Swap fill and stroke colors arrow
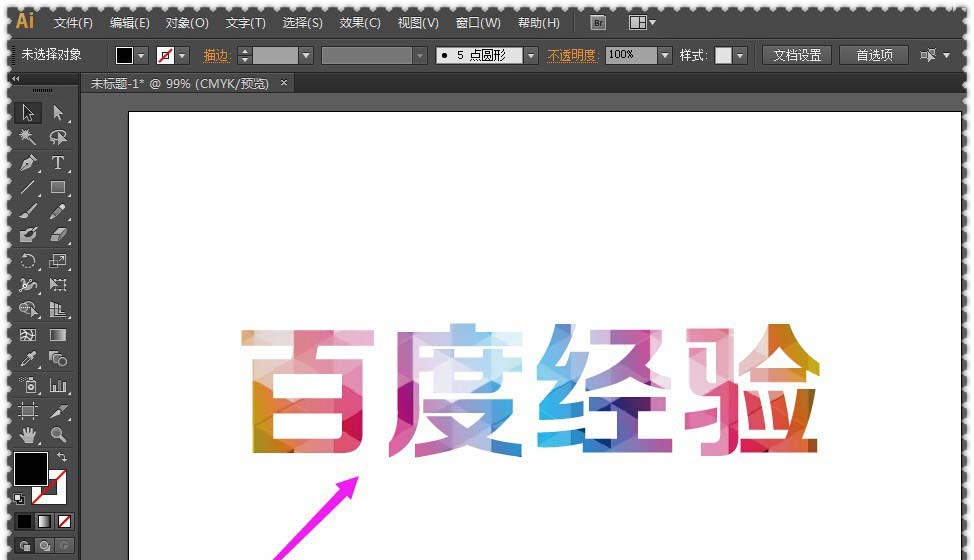 pyautogui.click(x=61, y=457)
